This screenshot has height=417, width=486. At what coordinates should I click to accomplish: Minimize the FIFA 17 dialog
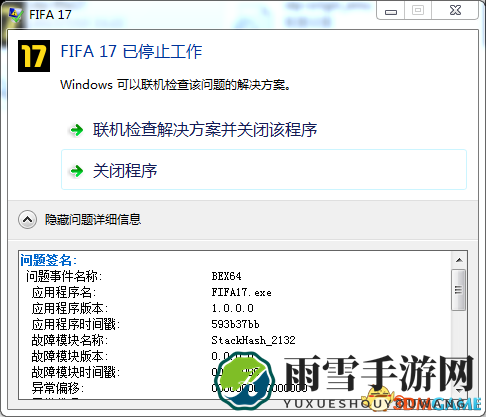pos(391,11)
